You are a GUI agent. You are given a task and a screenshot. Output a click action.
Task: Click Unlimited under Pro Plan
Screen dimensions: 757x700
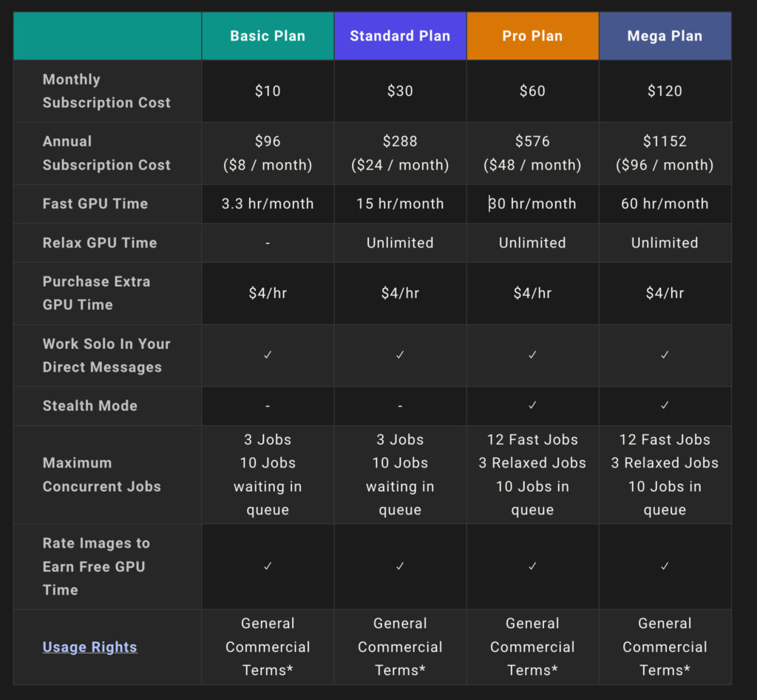(x=532, y=243)
